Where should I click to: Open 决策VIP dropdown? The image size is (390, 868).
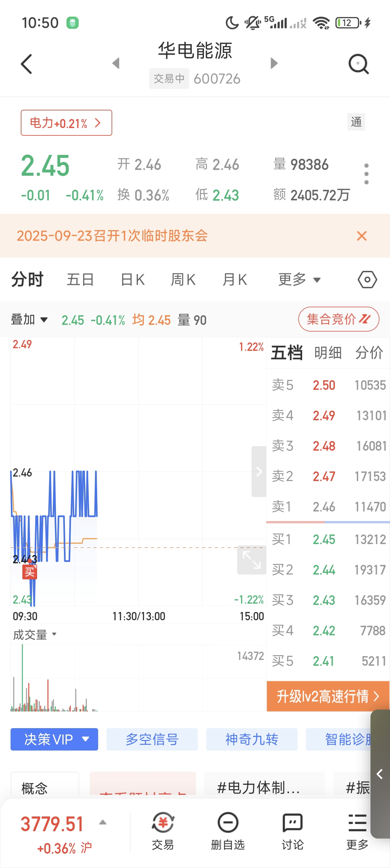[x=54, y=739]
